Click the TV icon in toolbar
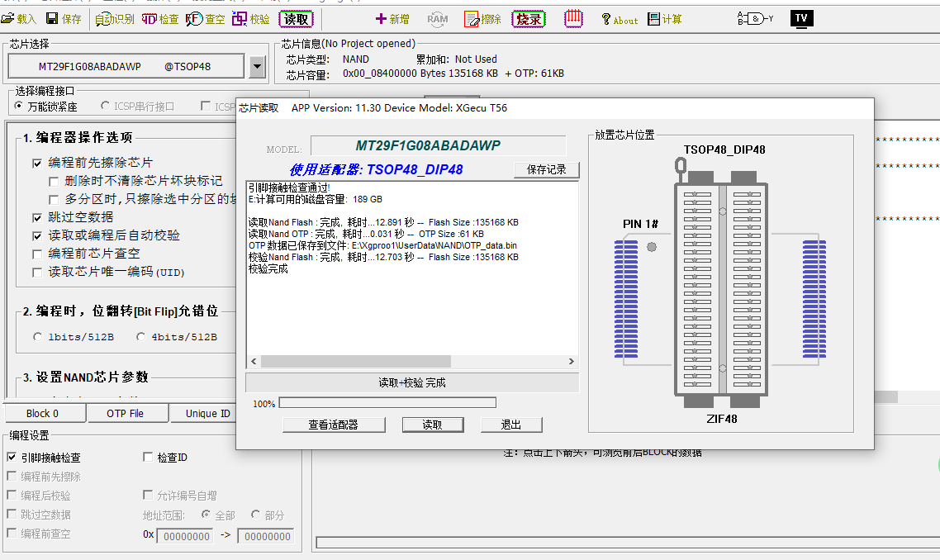The image size is (940, 560). click(x=800, y=18)
